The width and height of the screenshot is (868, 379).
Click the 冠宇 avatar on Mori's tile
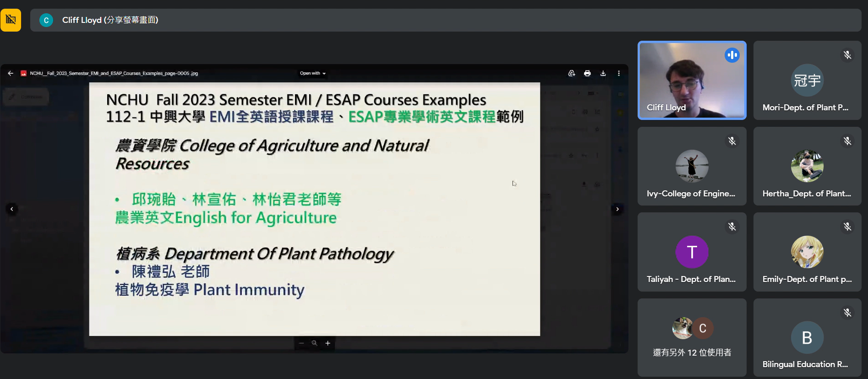[807, 80]
